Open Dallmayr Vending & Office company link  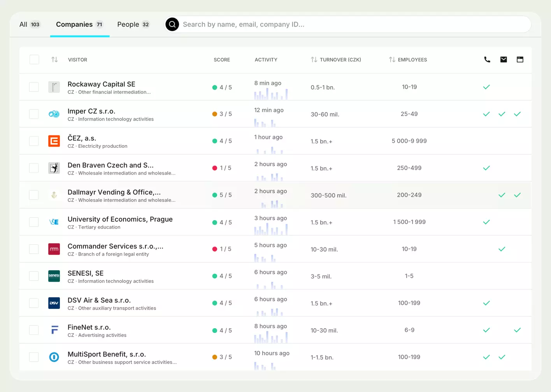pos(114,192)
